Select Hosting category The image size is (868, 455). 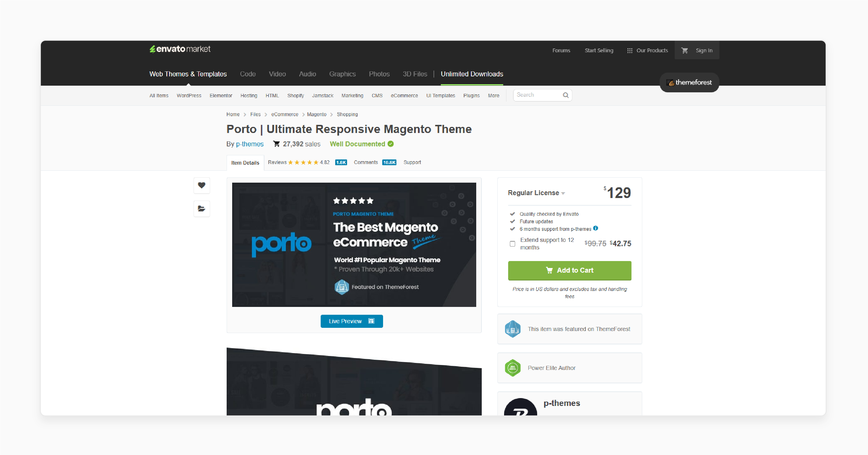pyautogui.click(x=249, y=96)
